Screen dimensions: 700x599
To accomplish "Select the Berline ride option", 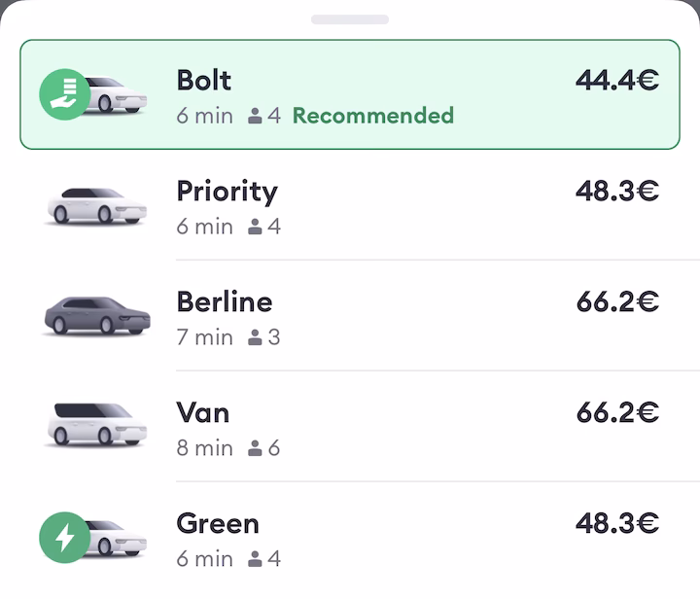I will (x=350, y=317).
